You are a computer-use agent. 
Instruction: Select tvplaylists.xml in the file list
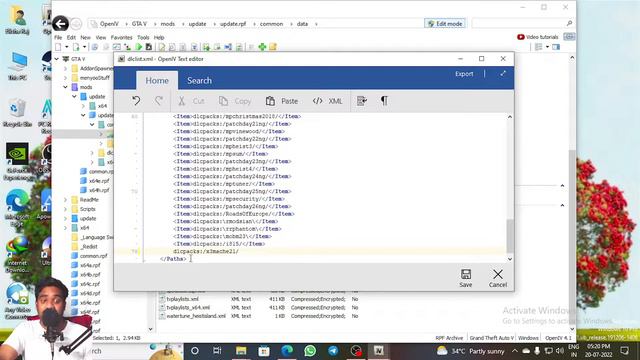point(178,299)
